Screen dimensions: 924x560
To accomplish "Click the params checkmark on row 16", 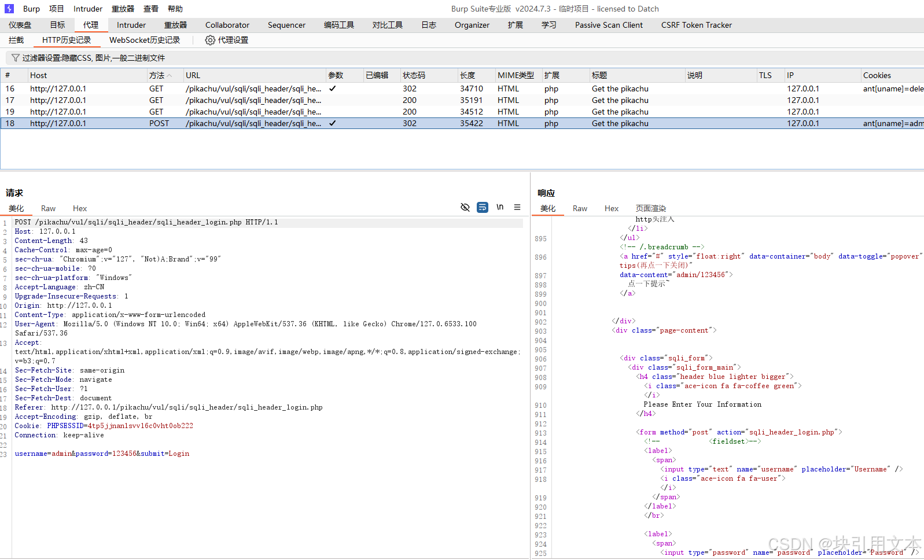I will click(333, 89).
